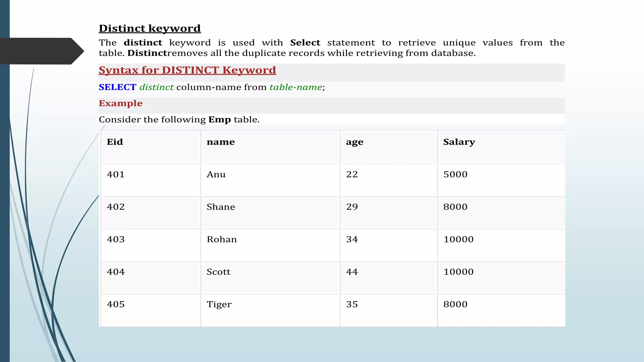
Task: Click the red 'Example' heading
Action: click(x=121, y=103)
